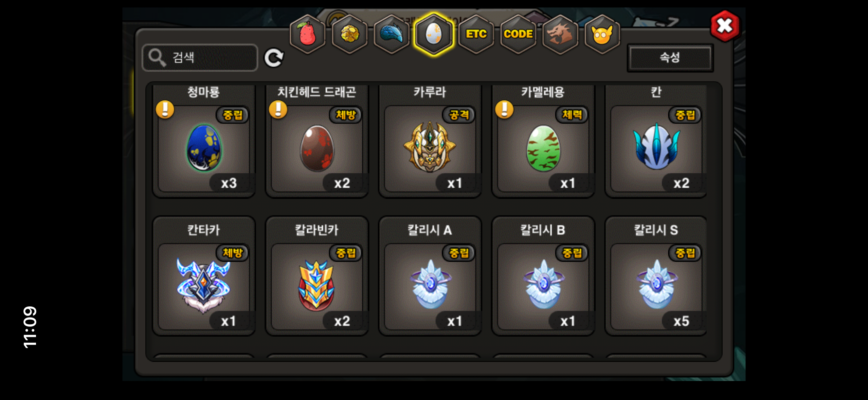Viewport: 868px width, 400px height.
Task: Select the yellow owl mask category icon
Action: 602,34
